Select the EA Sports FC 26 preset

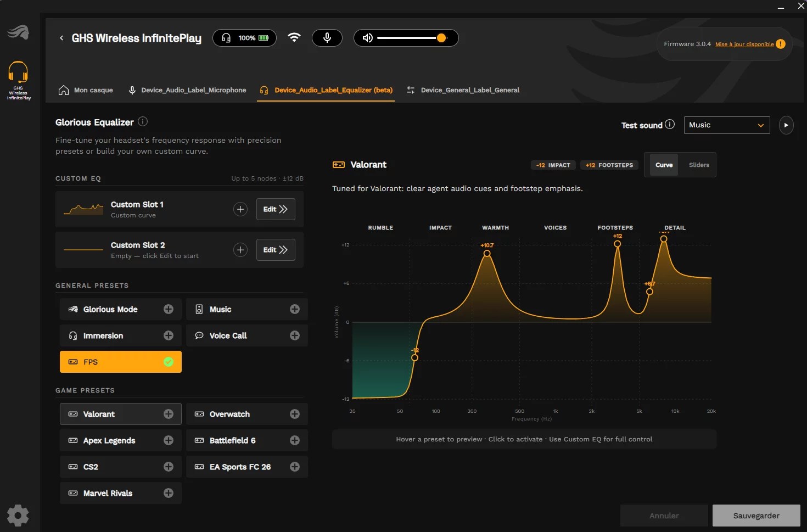click(246, 467)
